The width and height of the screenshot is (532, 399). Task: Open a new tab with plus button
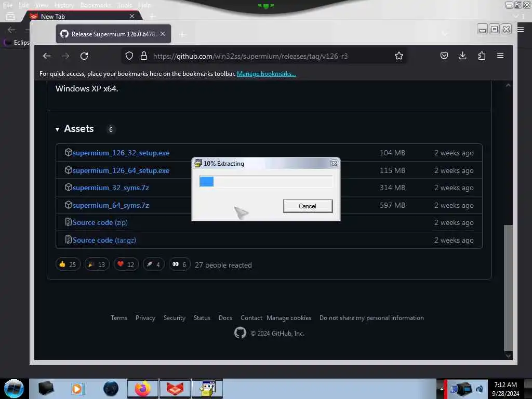182,34
